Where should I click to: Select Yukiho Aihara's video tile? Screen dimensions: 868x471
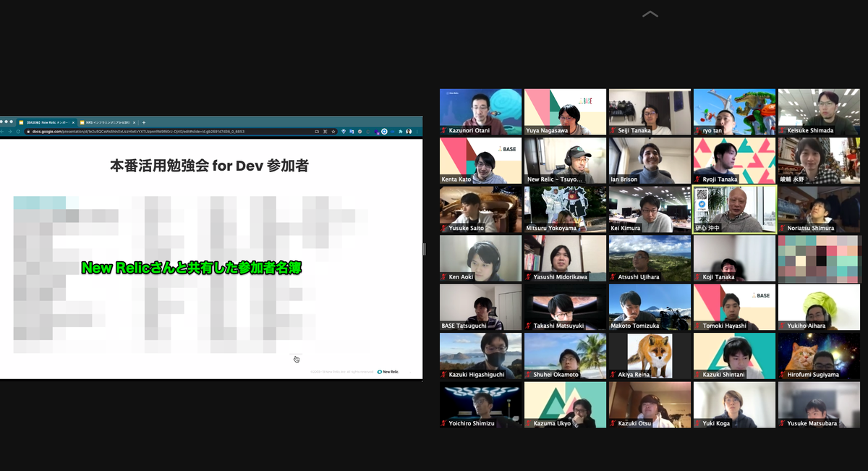[x=819, y=307]
